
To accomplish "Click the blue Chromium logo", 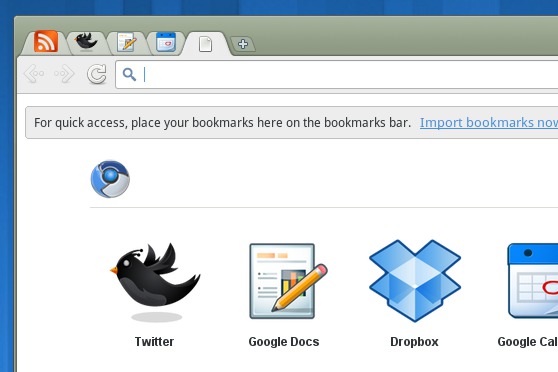I will pos(110,179).
